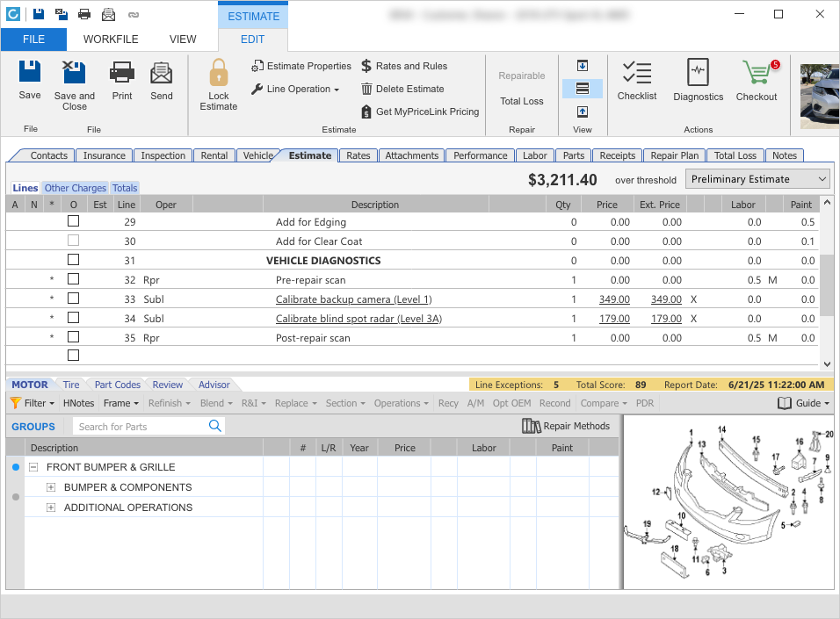The height and width of the screenshot is (619, 840).
Task: Check the box for line 32 Pre-repair scan
Action: click(x=74, y=279)
